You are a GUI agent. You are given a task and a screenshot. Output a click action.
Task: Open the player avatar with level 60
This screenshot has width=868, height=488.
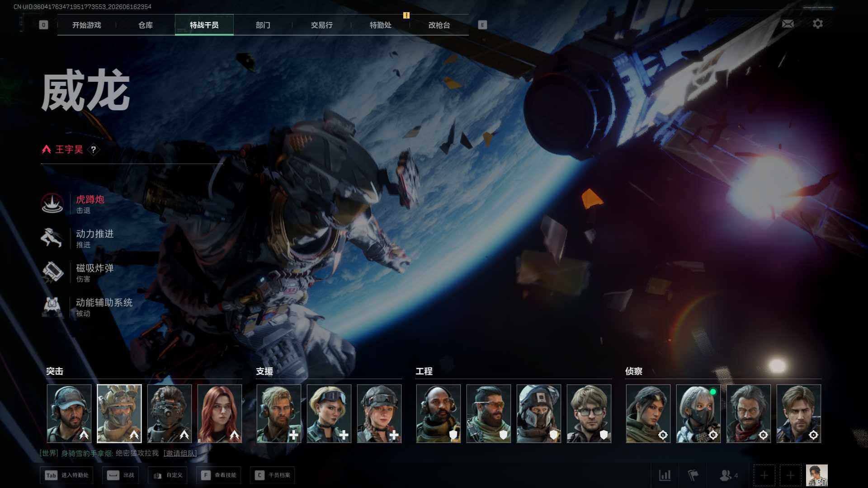point(817,475)
